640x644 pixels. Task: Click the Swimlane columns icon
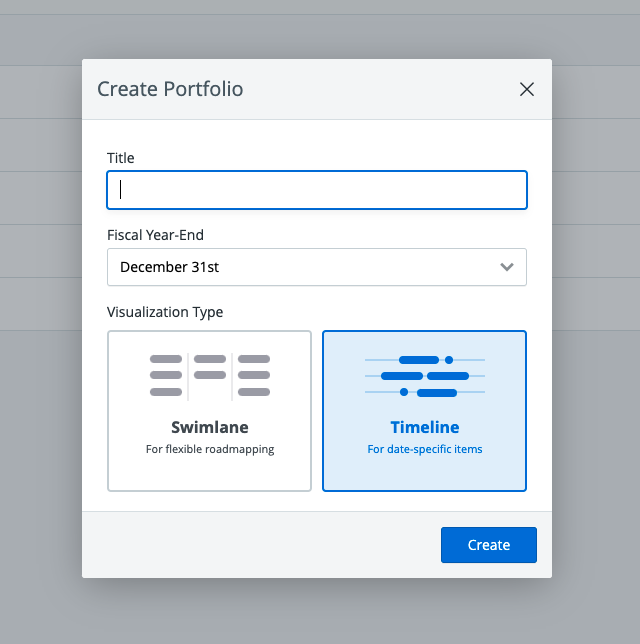tap(210, 375)
